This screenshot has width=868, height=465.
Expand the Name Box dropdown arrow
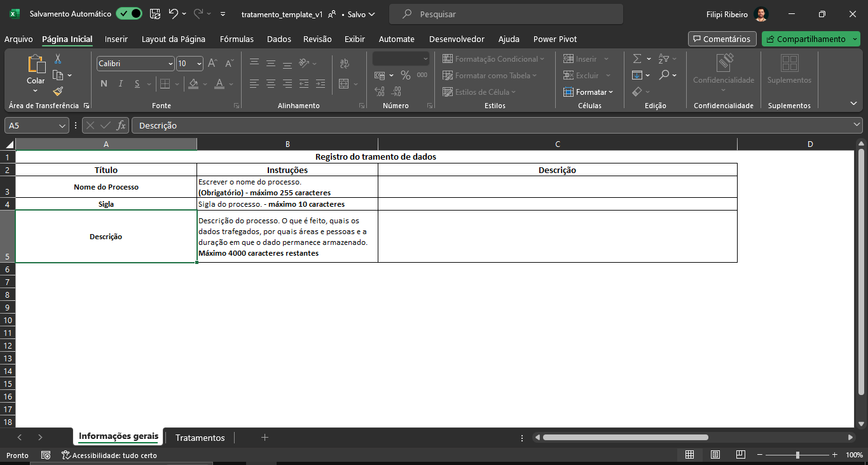(62, 126)
